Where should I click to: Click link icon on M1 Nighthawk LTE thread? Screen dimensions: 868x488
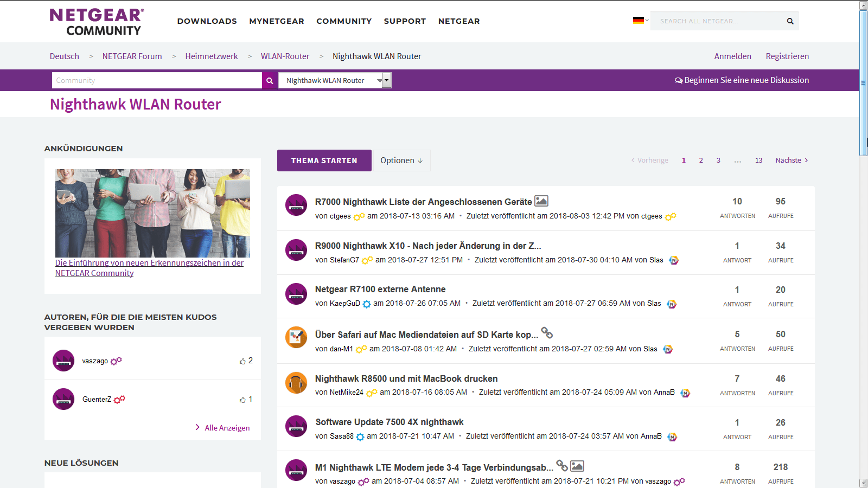(x=562, y=465)
